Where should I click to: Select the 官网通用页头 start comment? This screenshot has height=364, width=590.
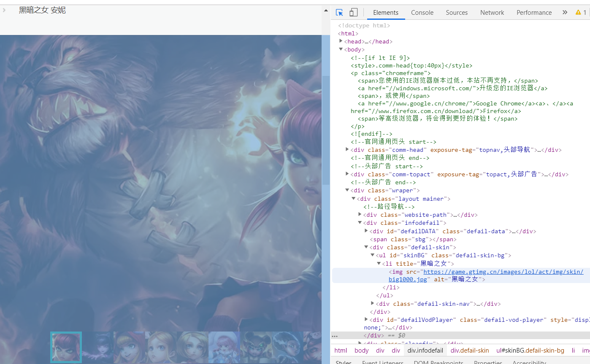tap(393, 142)
